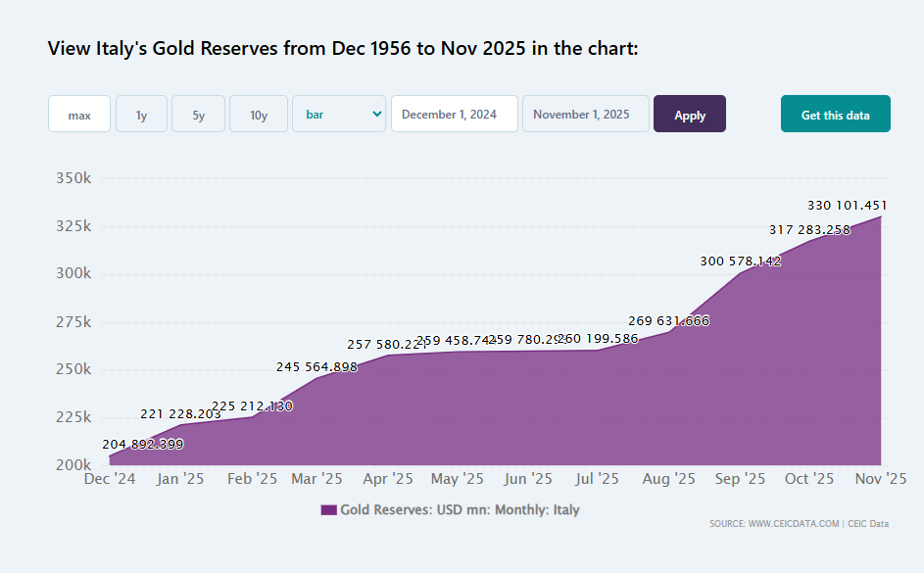Click the purple legend color swatch

point(328,510)
